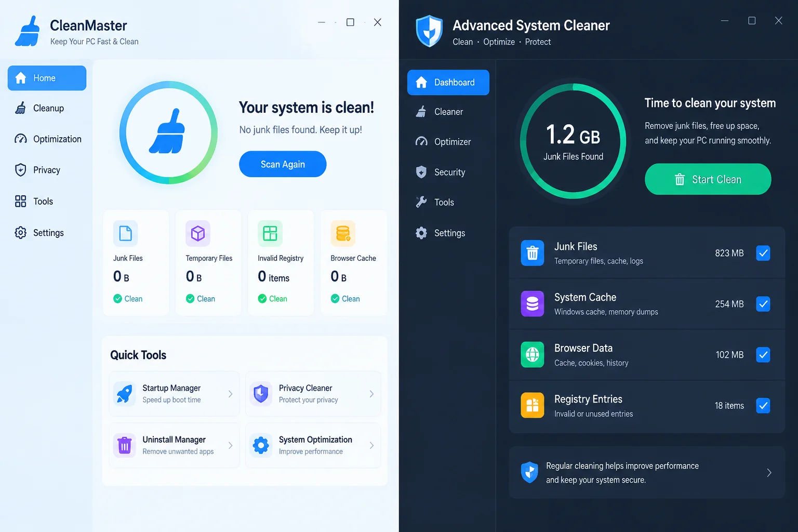Click the CleanMaster broom logo icon
798x532 pixels.
[28, 31]
